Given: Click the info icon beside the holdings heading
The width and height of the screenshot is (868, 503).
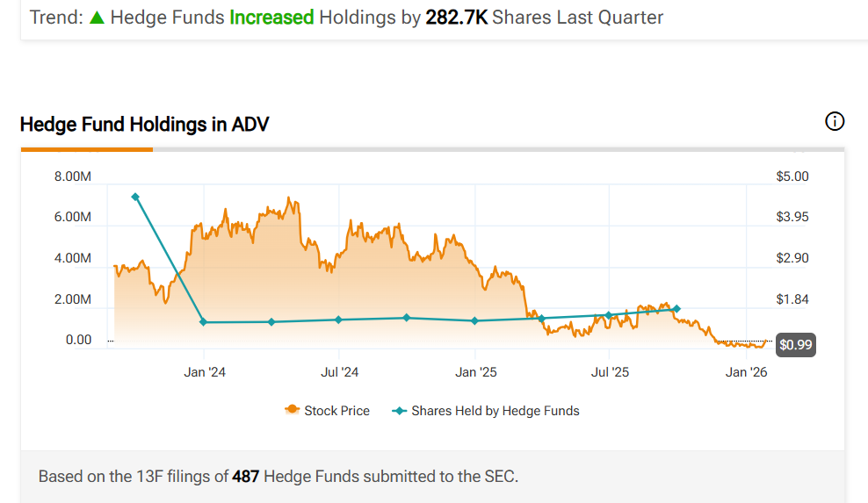Looking at the screenshot, I should click(x=835, y=122).
